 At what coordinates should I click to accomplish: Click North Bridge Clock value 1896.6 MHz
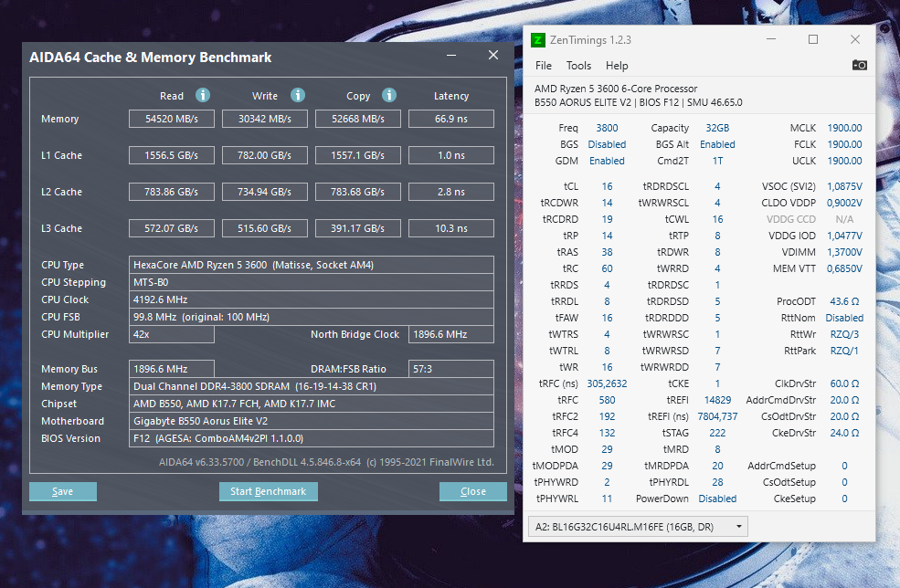(x=451, y=334)
